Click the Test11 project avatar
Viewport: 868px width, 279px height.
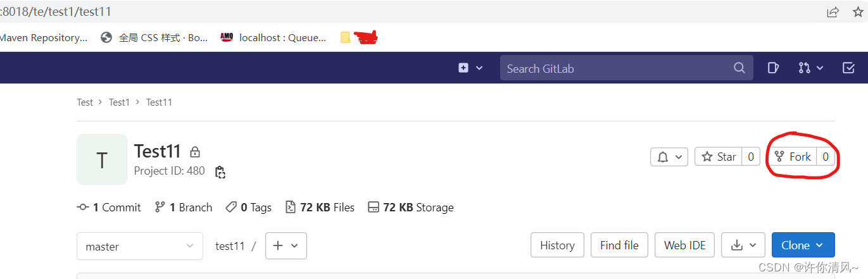tap(102, 159)
